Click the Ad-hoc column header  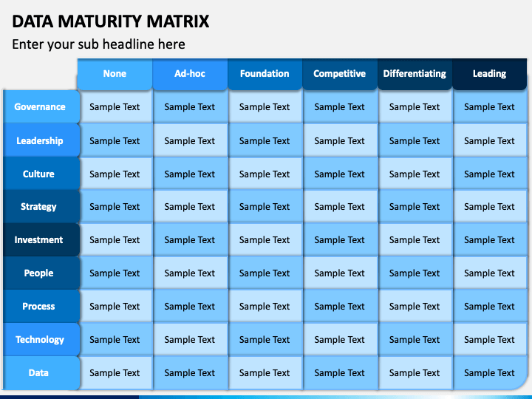(190, 74)
